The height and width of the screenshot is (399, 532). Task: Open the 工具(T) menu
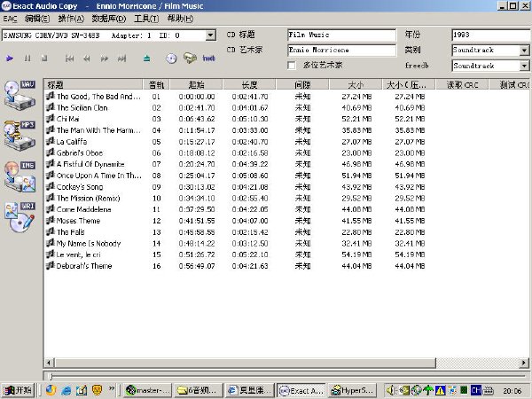pyautogui.click(x=146, y=19)
